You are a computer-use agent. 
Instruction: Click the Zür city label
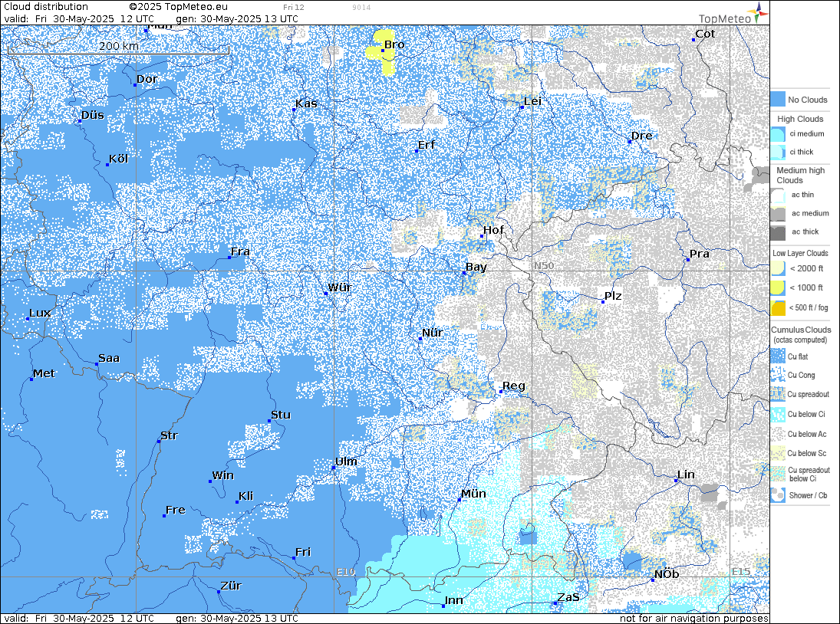click(232, 586)
